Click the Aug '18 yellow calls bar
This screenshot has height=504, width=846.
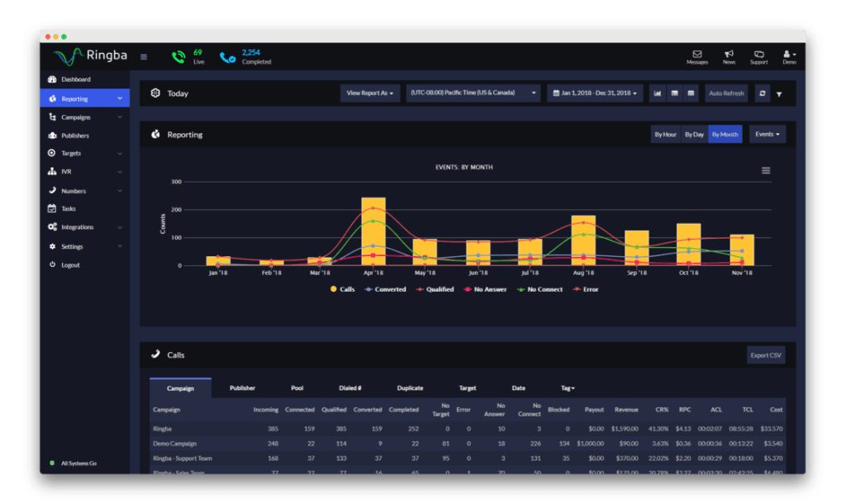[x=583, y=240]
